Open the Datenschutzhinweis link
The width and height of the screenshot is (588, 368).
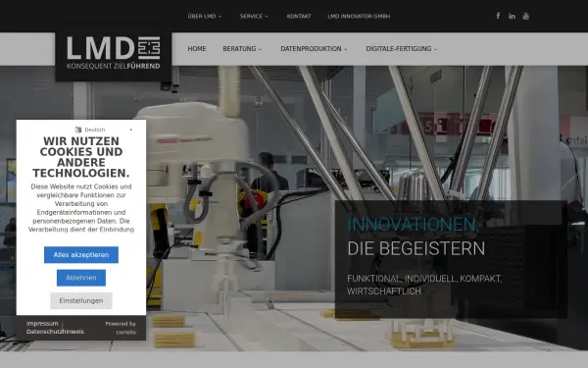pos(55,332)
